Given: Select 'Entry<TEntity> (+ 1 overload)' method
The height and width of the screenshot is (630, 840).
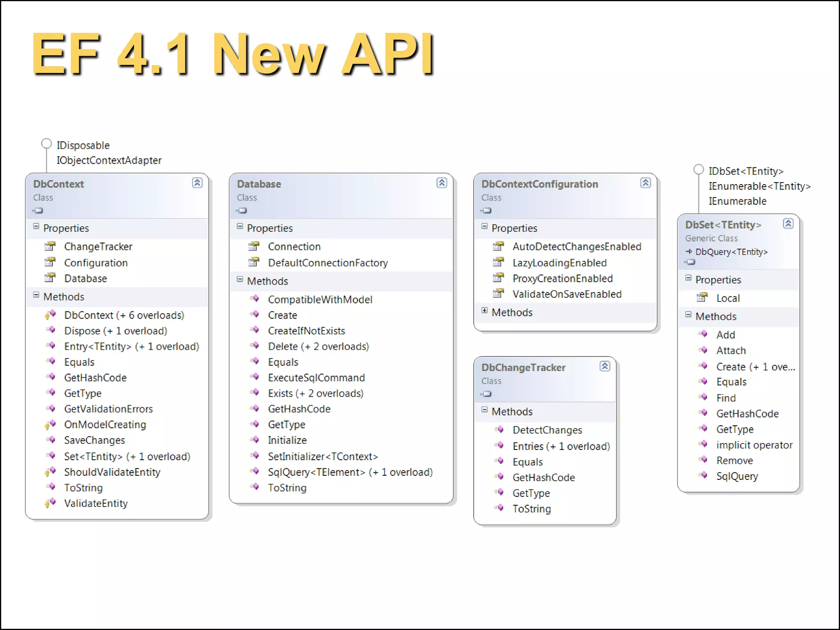Looking at the screenshot, I should coord(131,347).
